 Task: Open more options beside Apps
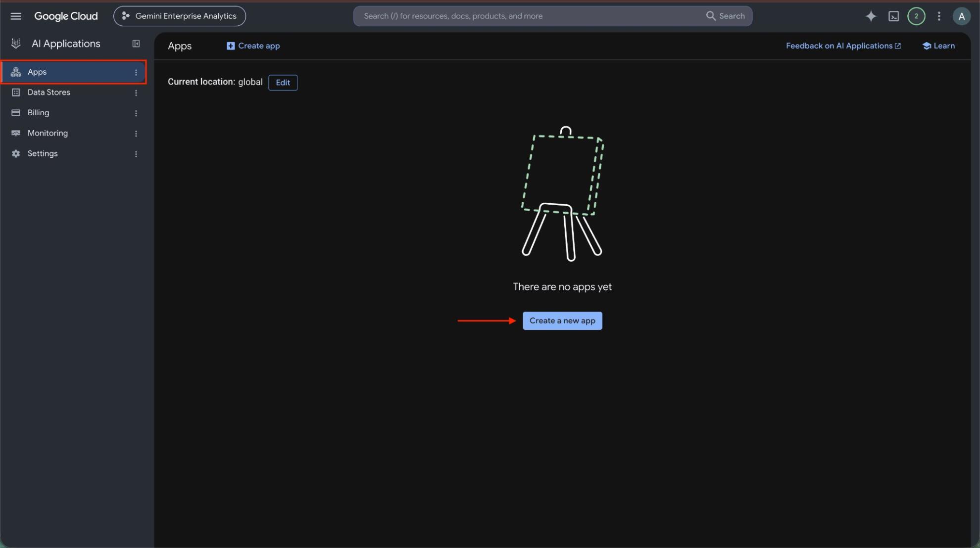pos(136,73)
